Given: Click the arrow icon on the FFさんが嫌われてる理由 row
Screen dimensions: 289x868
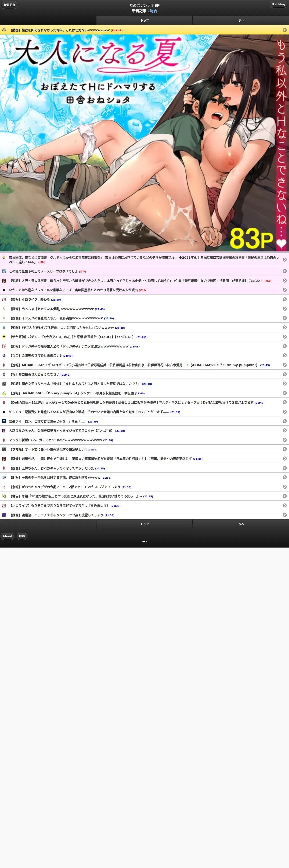Looking at the screenshot, I should [285, 327].
